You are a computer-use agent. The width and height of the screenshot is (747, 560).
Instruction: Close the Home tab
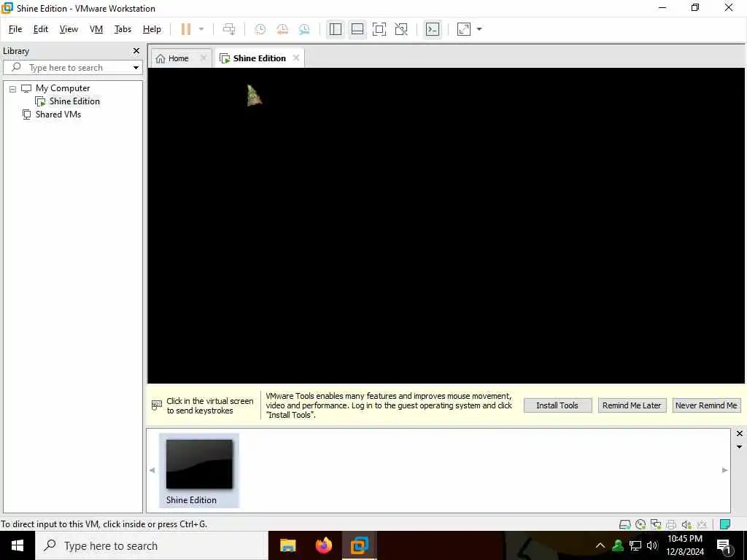coord(204,58)
